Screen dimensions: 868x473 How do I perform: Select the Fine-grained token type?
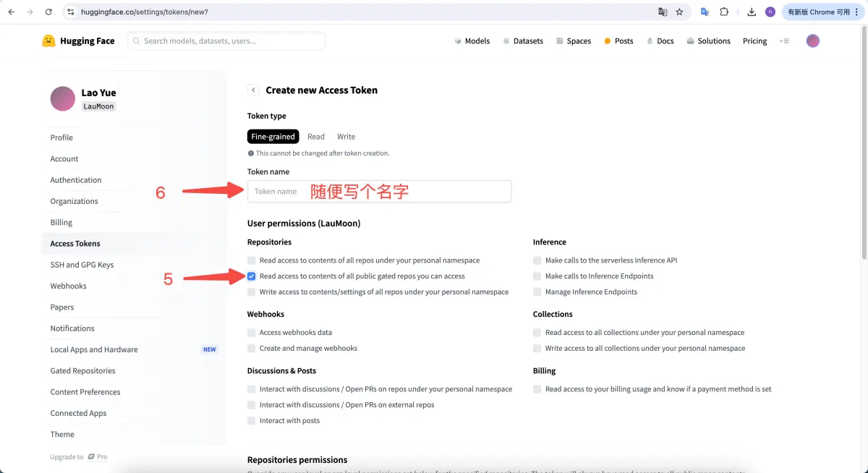pos(273,137)
